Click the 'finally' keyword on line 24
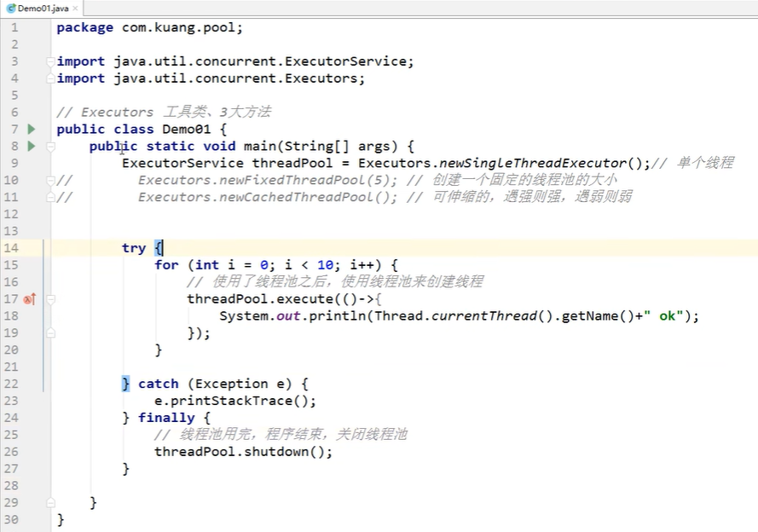Screen dimensions: 758x532 (166, 418)
